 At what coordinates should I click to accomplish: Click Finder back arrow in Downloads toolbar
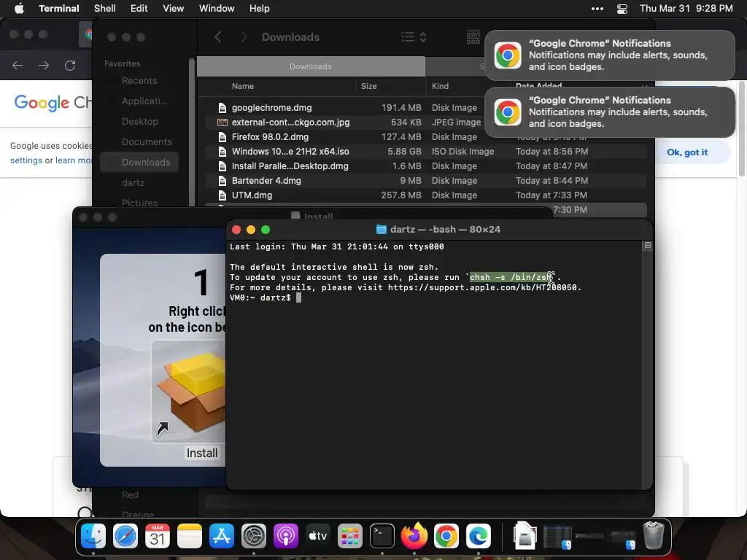pos(217,37)
